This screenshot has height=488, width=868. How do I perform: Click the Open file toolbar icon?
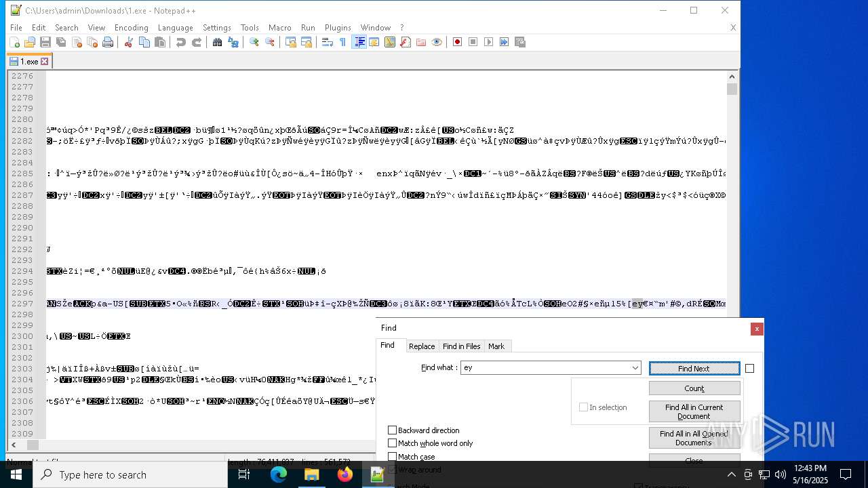(30, 42)
